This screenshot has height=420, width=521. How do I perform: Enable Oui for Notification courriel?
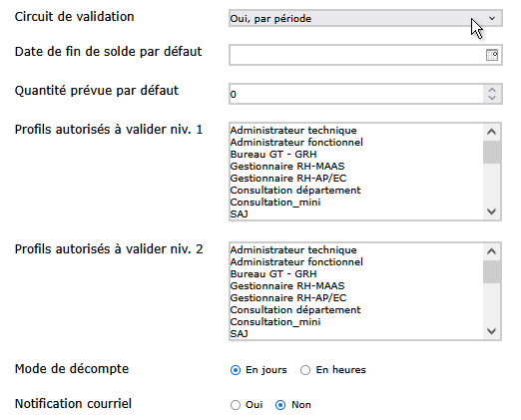tap(236, 405)
